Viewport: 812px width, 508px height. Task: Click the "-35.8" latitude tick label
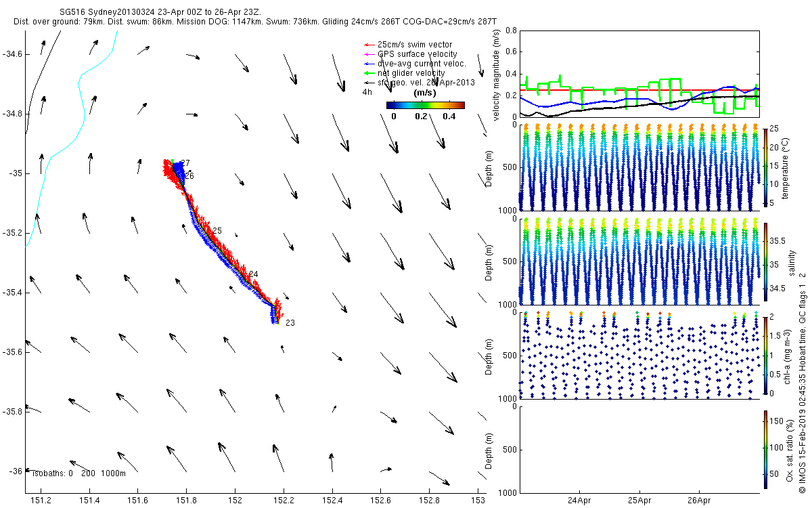pos(12,412)
